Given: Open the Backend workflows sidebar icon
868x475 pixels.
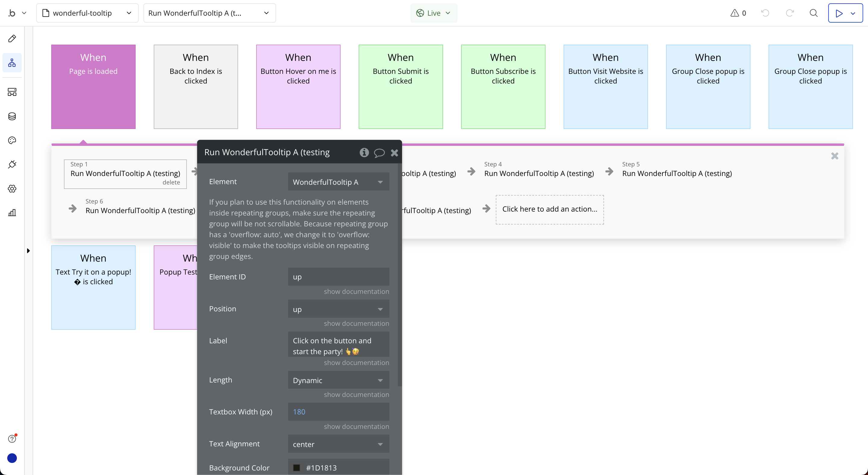Looking at the screenshot, I should (x=12, y=92).
